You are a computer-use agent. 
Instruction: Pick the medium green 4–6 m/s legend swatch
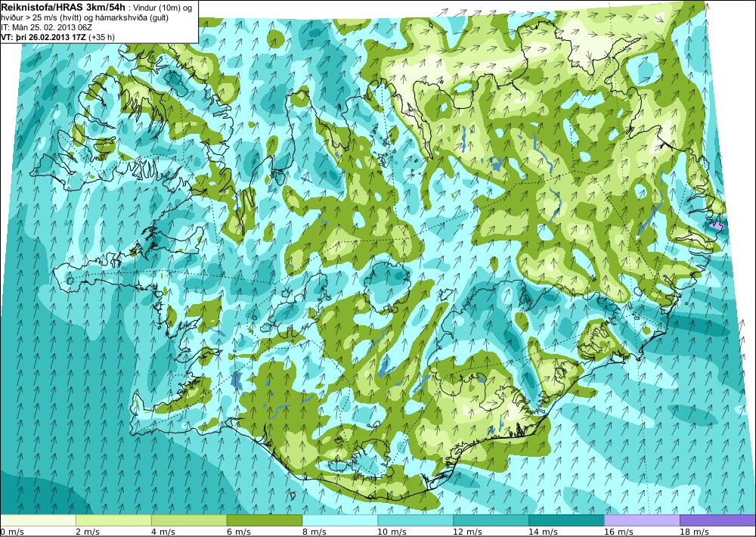click(189, 520)
